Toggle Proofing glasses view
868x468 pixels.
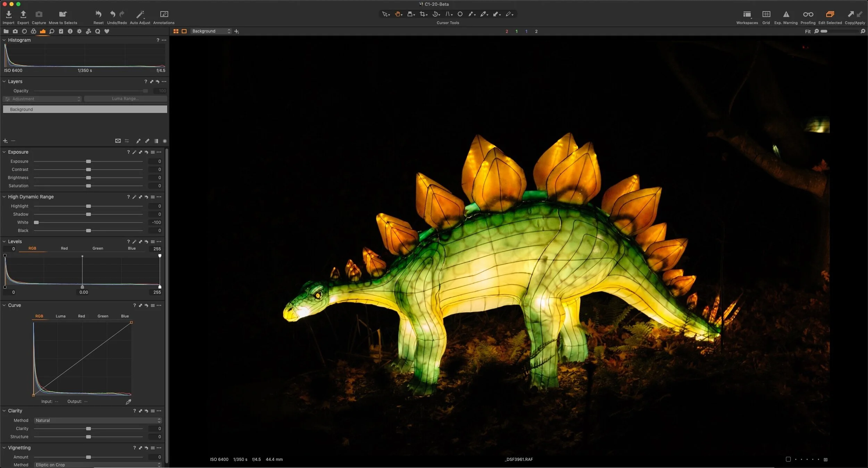[808, 14]
